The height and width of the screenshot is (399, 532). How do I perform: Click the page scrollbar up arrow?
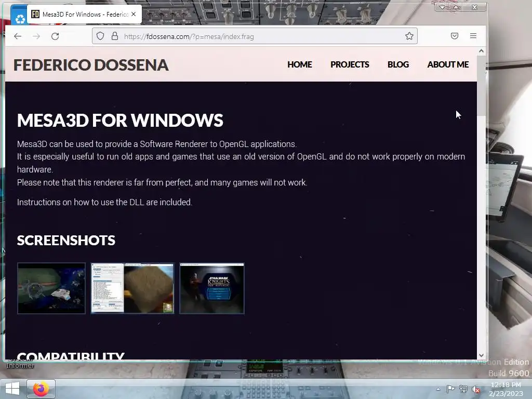coord(481,51)
